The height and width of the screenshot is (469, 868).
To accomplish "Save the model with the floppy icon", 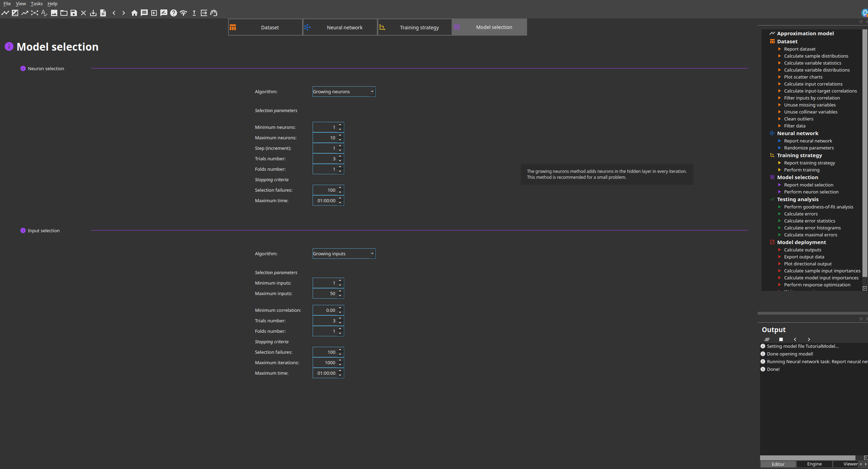I will click(74, 13).
